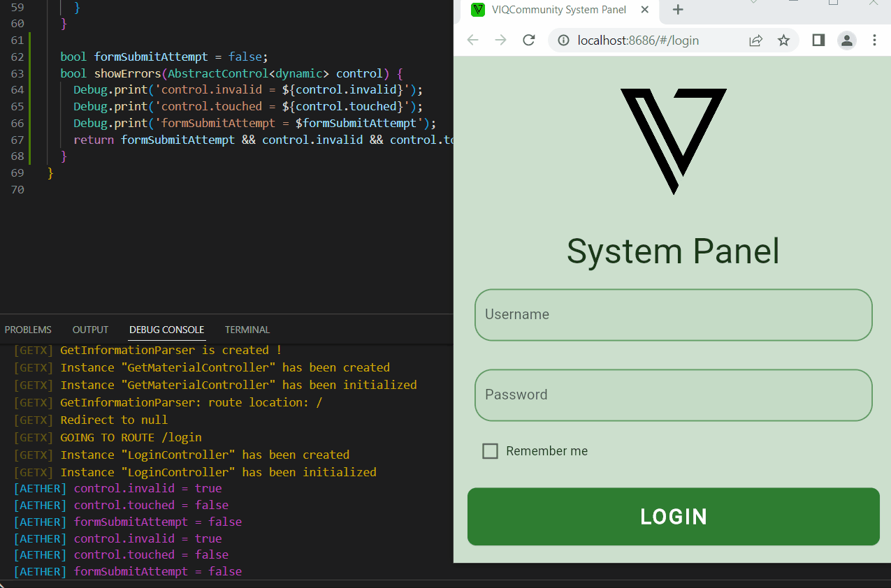Open the TERMINAL tab
The width and height of the screenshot is (891, 588).
point(247,329)
